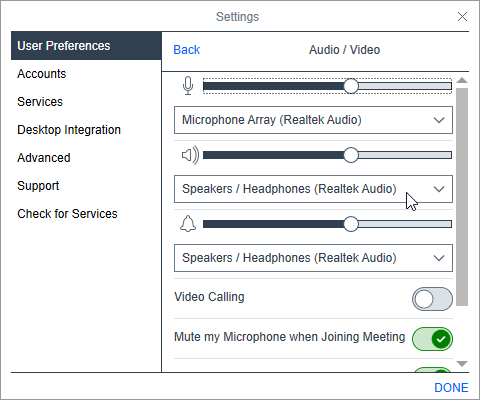Click the vertical scrollbar thumb
480x400 pixels.
click(x=462, y=197)
